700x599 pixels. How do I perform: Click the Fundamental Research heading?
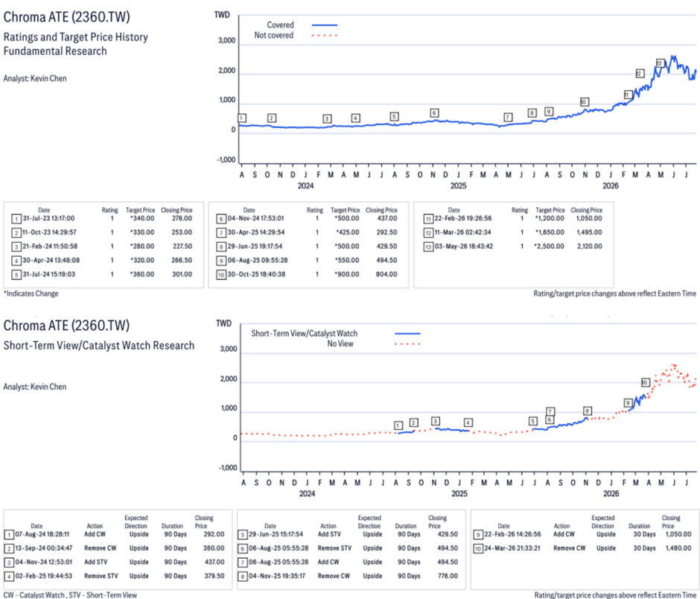(55, 51)
